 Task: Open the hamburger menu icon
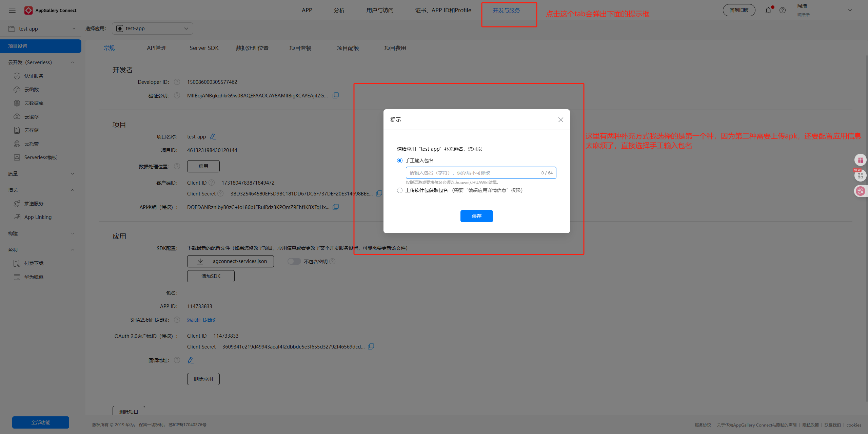click(x=12, y=10)
